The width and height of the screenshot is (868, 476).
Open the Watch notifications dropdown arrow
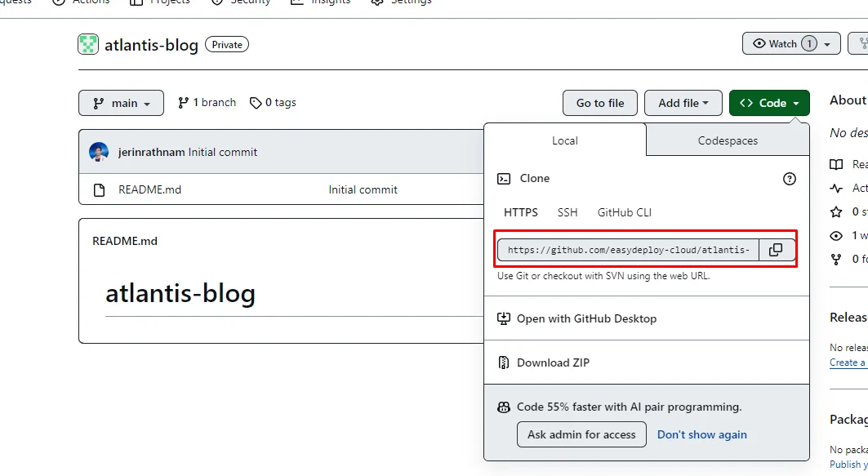tap(827, 44)
